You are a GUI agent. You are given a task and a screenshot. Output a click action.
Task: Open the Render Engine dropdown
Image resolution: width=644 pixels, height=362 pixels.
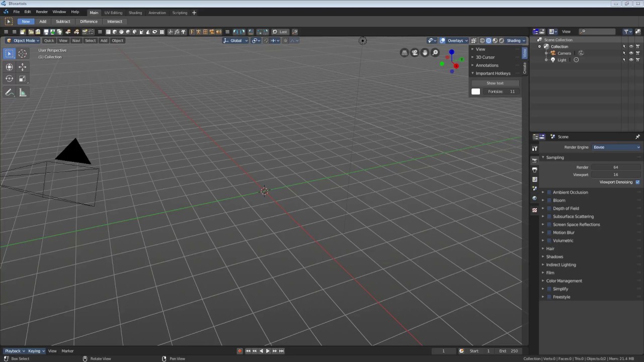pos(616,147)
